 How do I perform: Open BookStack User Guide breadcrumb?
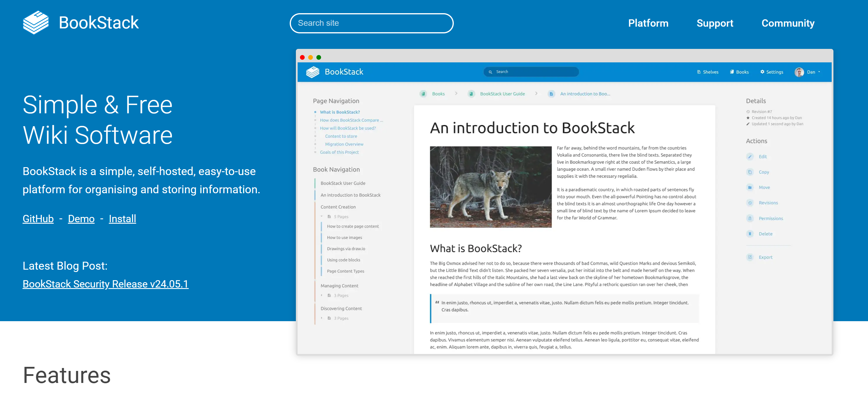click(x=502, y=94)
